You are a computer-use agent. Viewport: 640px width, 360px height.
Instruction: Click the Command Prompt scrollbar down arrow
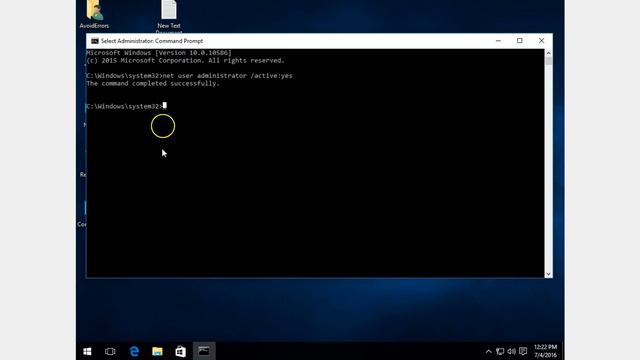[x=549, y=274]
